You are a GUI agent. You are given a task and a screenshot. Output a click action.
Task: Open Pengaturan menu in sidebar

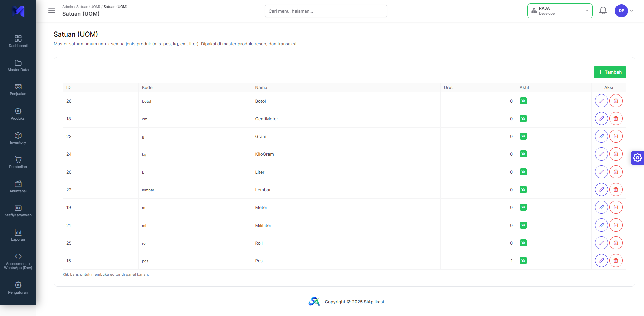click(18, 288)
